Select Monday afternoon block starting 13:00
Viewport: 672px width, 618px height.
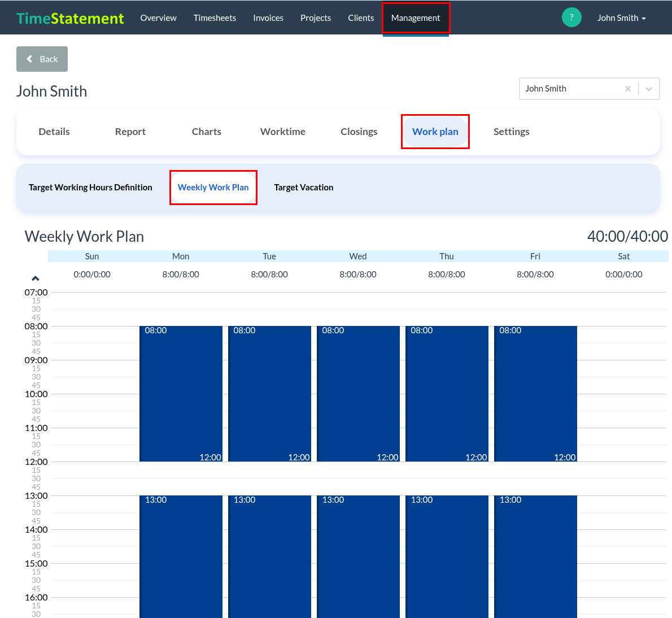click(x=181, y=557)
